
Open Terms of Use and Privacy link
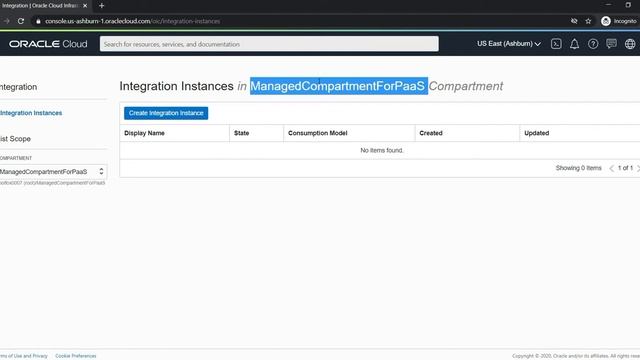24,356
